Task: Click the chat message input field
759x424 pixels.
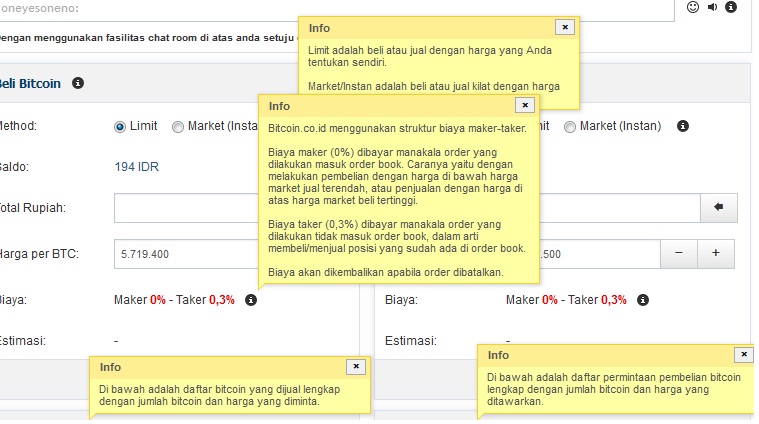Action: coord(337,10)
